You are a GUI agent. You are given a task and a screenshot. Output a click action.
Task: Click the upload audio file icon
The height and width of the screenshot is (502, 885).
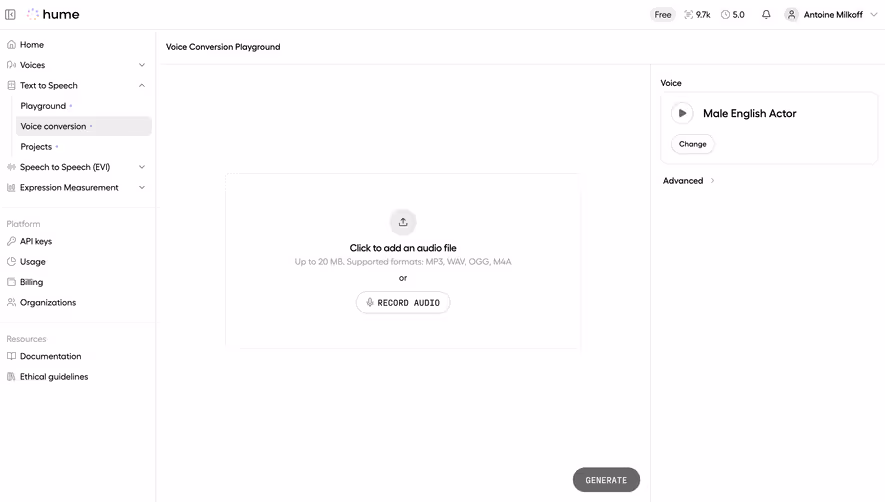click(x=403, y=222)
